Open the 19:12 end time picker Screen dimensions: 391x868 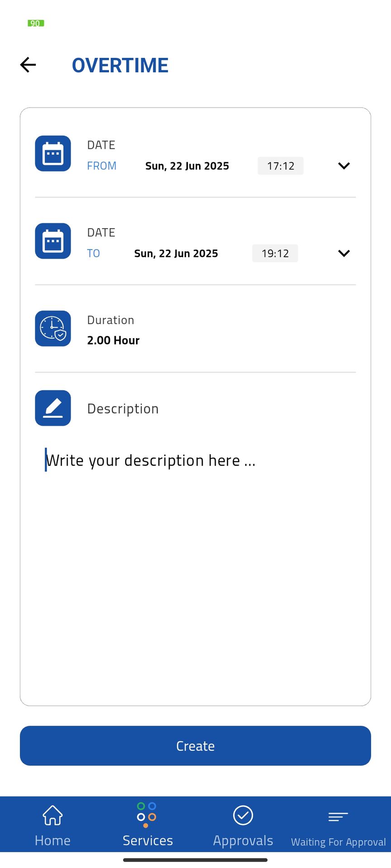pos(275,253)
